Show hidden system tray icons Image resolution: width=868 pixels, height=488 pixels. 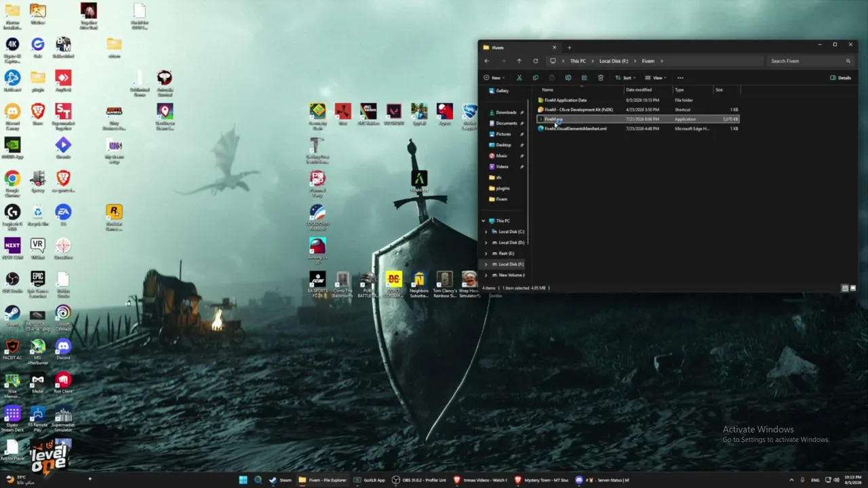click(x=791, y=480)
